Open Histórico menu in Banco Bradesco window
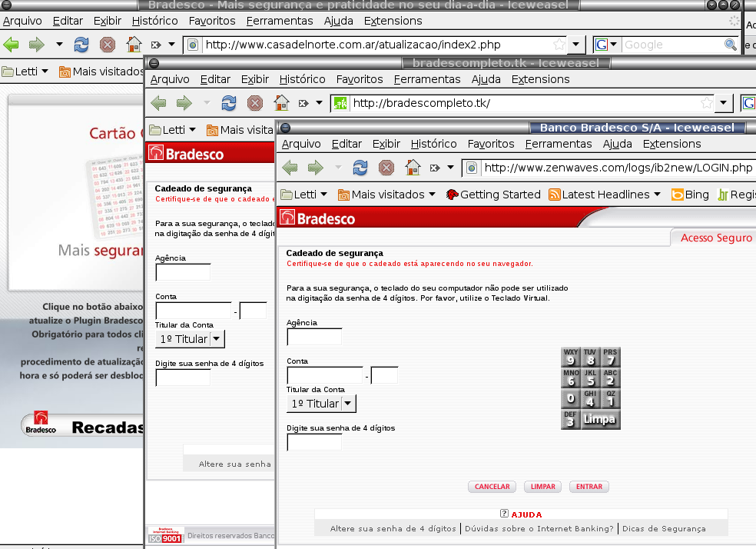The width and height of the screenshot is (756, 549). pyautogui.click(x=433, y=144)
